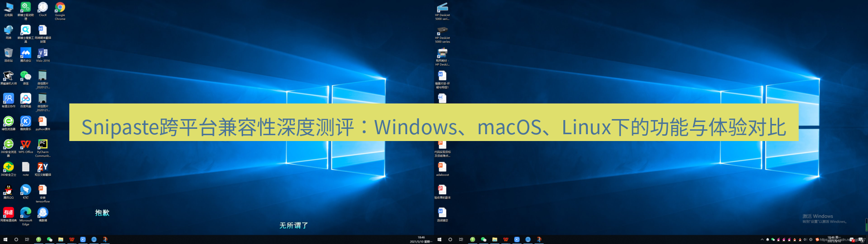Open the 百度网盘 shortcut
Screen dimensions: 868x244
(25, 101)
